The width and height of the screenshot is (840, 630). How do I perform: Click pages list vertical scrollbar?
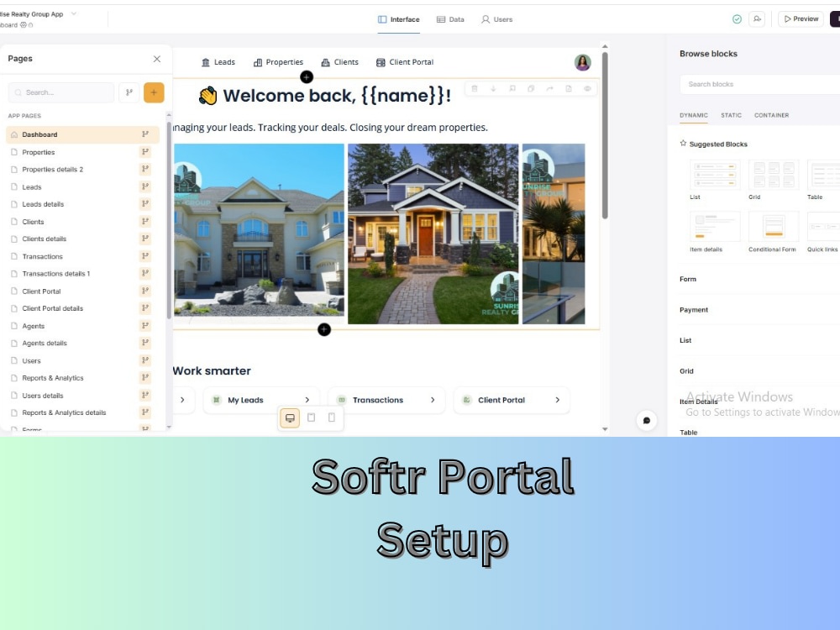point(170,219)
